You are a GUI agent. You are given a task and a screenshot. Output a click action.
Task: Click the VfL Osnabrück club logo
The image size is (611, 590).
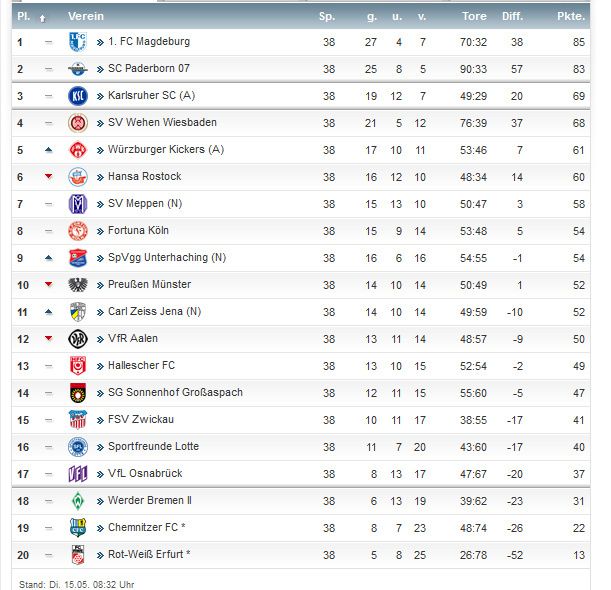pyautogui.click(x=77, y=473)
